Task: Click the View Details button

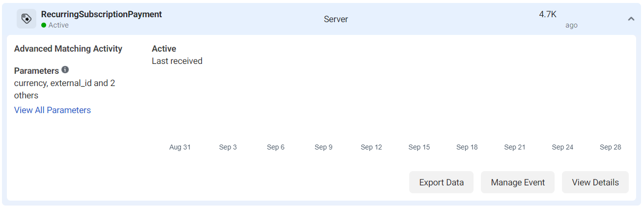Action: (595, 182)
